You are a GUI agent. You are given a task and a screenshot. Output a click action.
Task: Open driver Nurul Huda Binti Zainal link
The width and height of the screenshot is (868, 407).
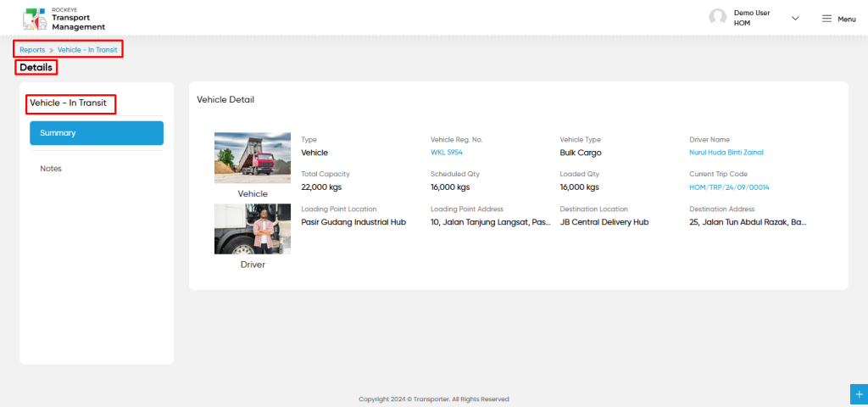click(x=726, y=153)
